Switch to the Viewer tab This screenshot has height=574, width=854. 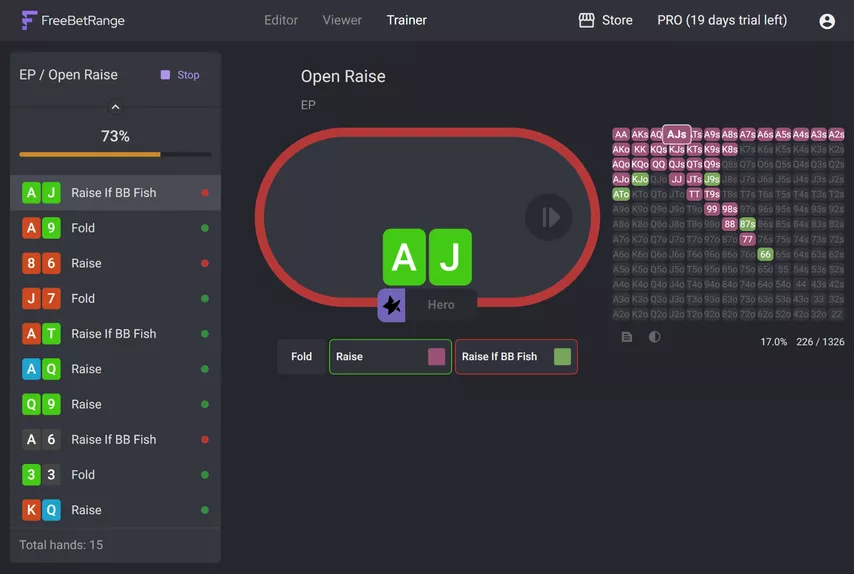tap(342, 20)
